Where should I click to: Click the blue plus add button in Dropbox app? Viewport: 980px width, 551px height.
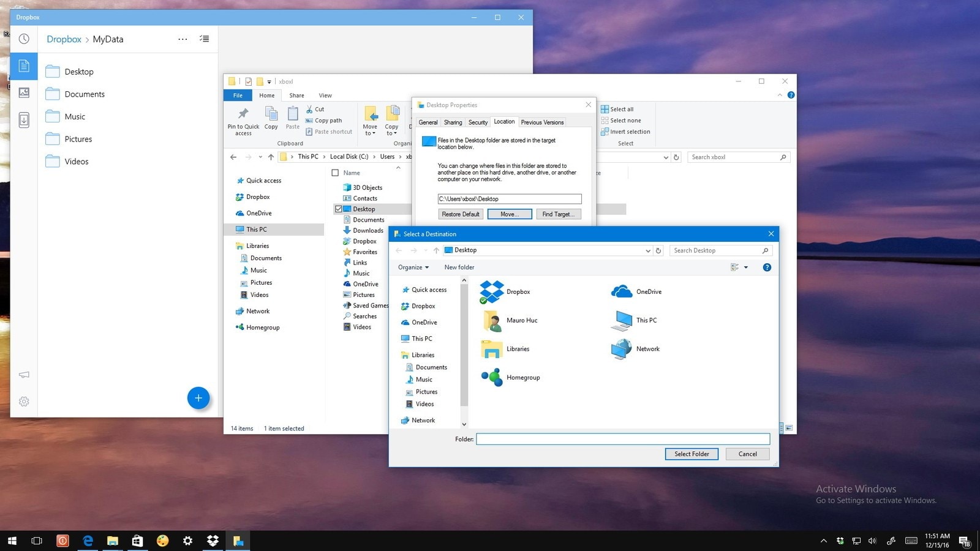click(x=198, y=398)
